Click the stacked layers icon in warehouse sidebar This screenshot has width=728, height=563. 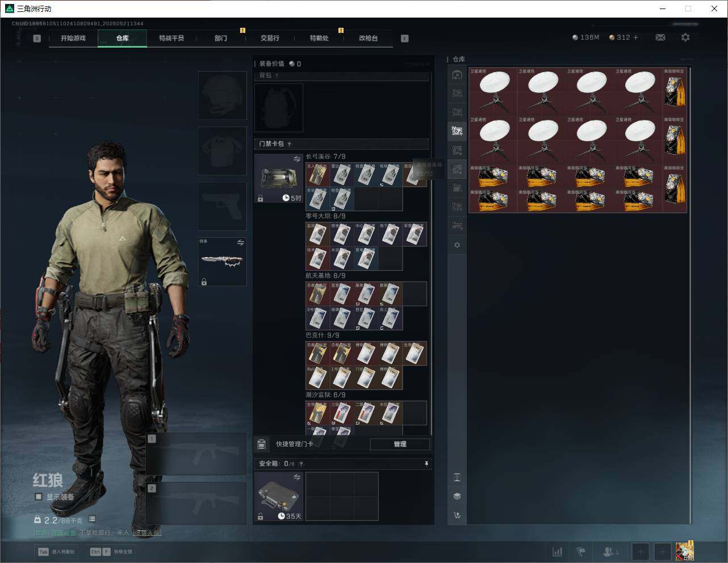click(x=457, y=496)
